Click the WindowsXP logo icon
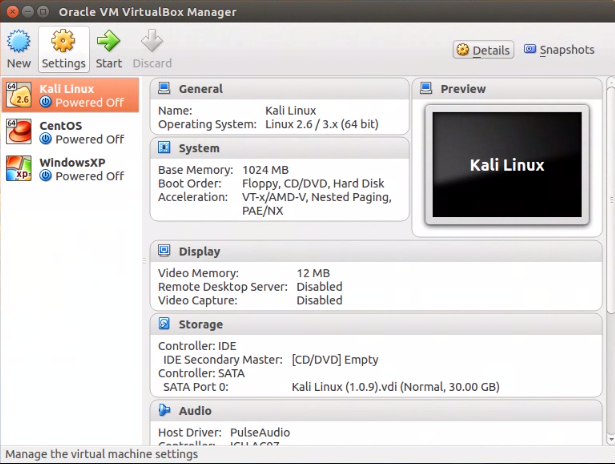 18,169
